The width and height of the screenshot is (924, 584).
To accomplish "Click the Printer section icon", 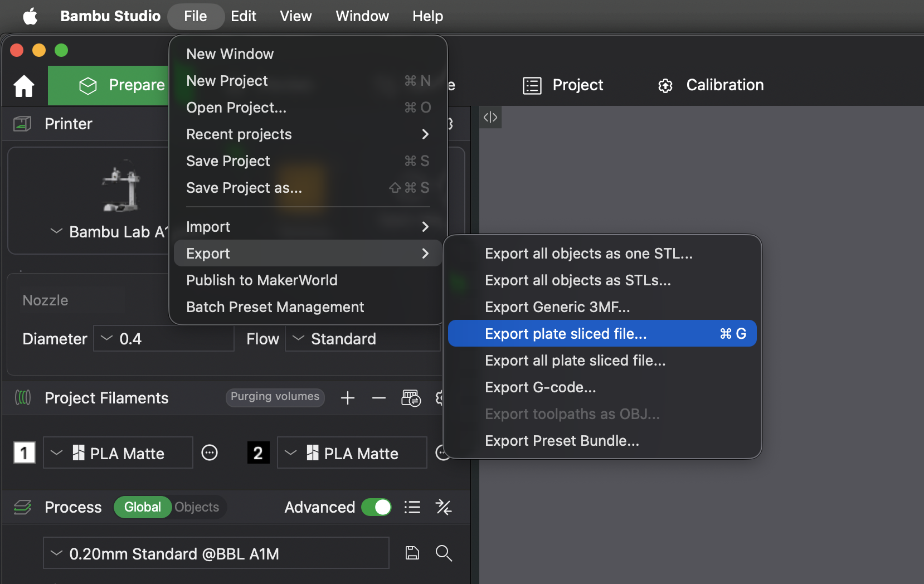I will 22,124.
